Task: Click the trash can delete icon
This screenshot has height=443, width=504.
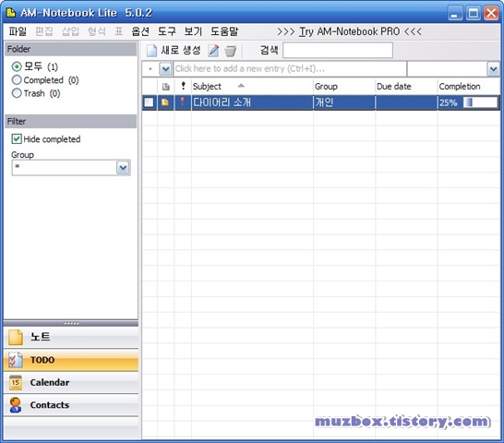Action: 231,51
